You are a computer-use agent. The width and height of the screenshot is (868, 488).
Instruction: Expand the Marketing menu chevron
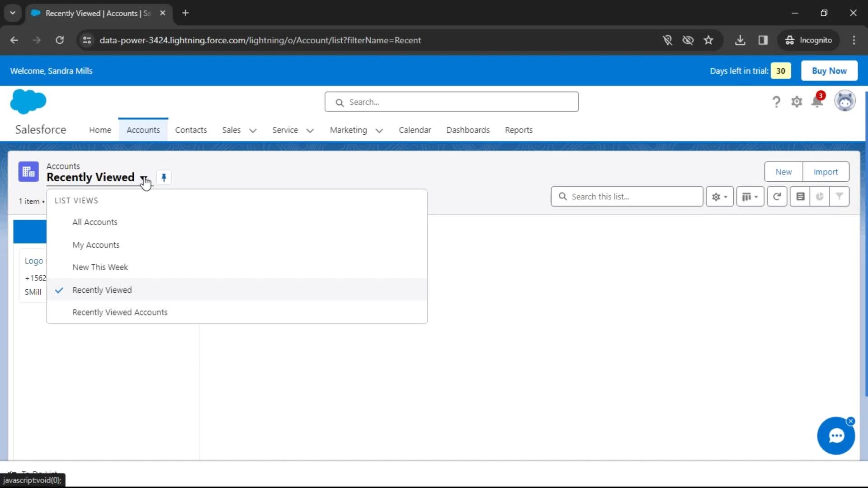(x=379, y=131)
